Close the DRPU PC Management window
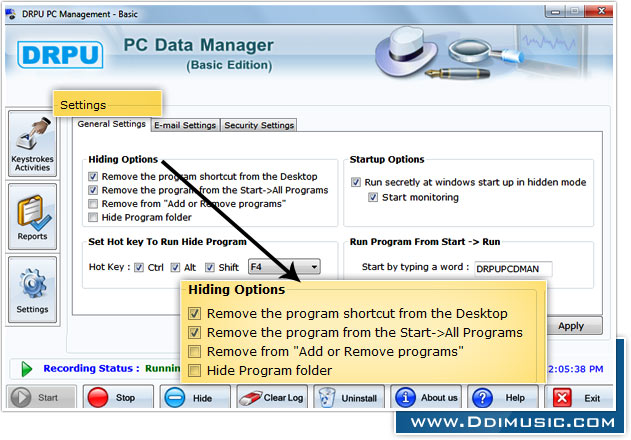 tap(601, 11)
